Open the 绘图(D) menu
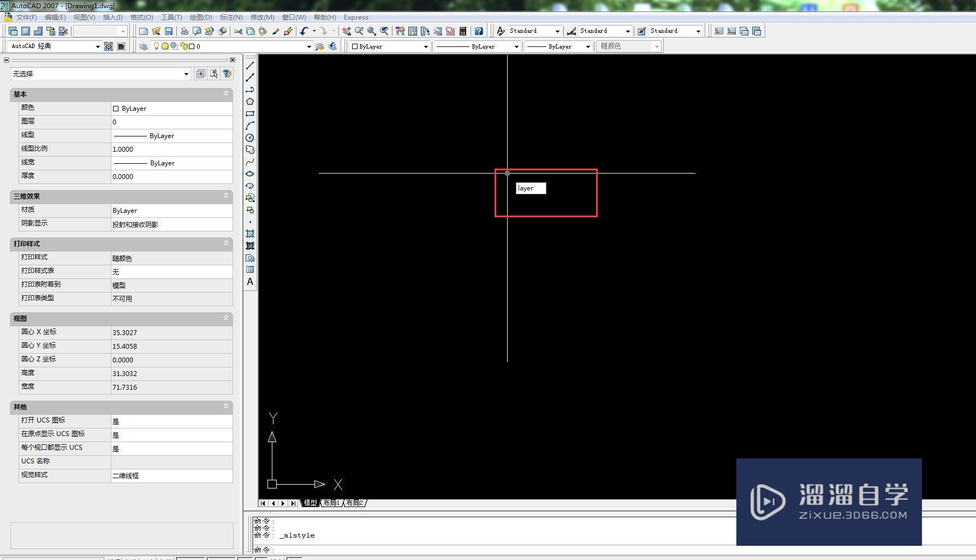Image resolution: width=976 pixels, height=560 pixels. coord(200,17)
